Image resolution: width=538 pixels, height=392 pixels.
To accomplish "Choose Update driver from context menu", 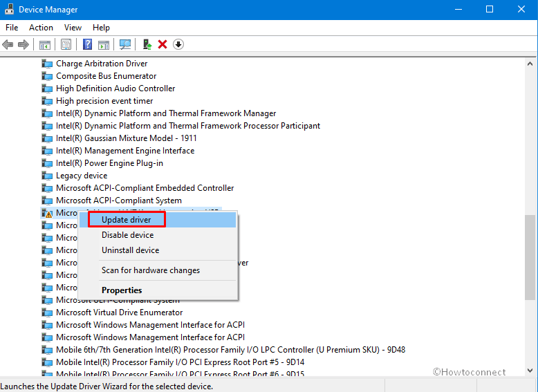I will pos(158,220).
